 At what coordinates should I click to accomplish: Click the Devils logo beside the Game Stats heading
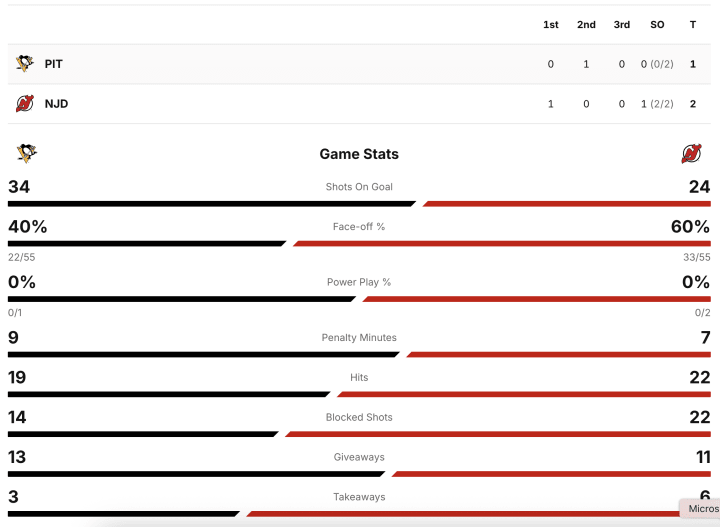point(691,154)
